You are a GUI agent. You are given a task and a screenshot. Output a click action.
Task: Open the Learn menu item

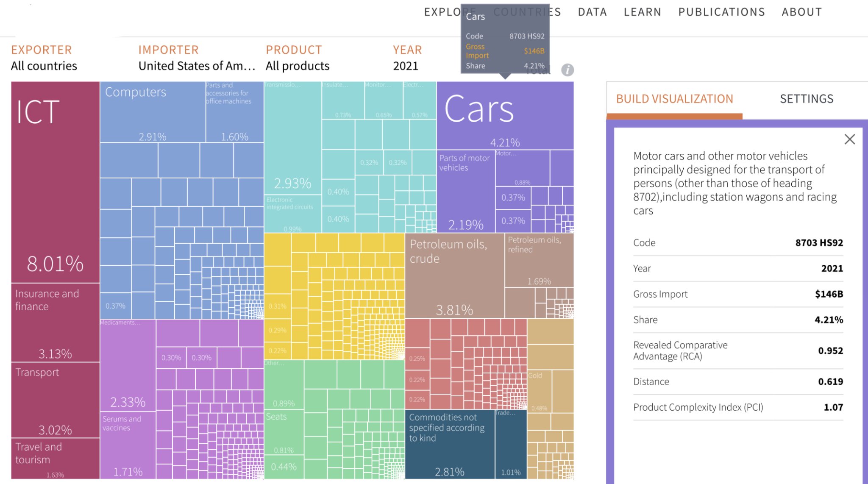[x=642, y=12]
